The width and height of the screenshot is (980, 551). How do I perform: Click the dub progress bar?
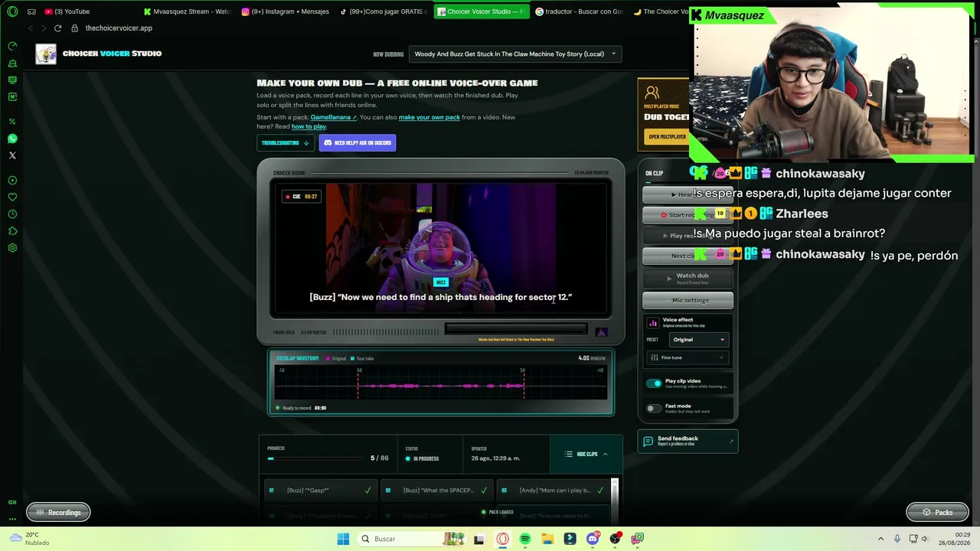pyautogui.click(x=316, y=459)
